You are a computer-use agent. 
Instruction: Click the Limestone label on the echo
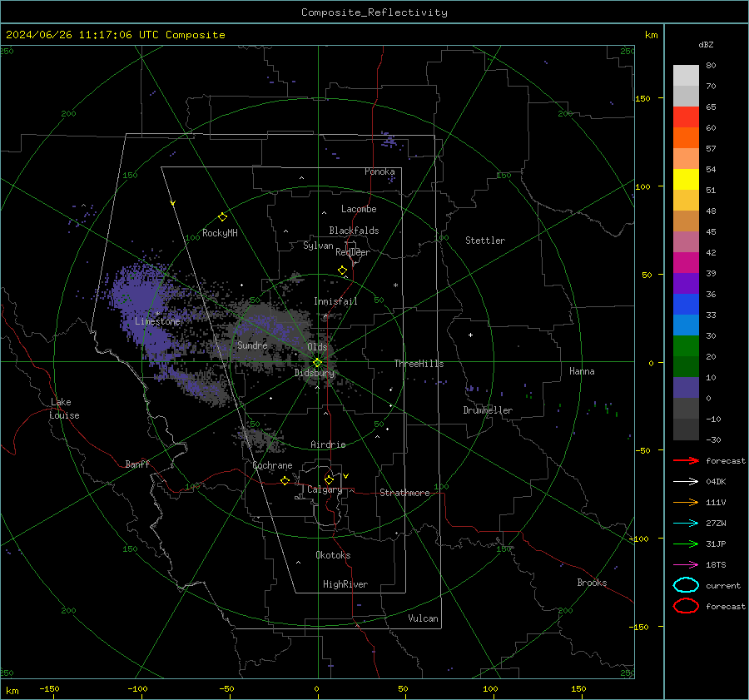157,321
